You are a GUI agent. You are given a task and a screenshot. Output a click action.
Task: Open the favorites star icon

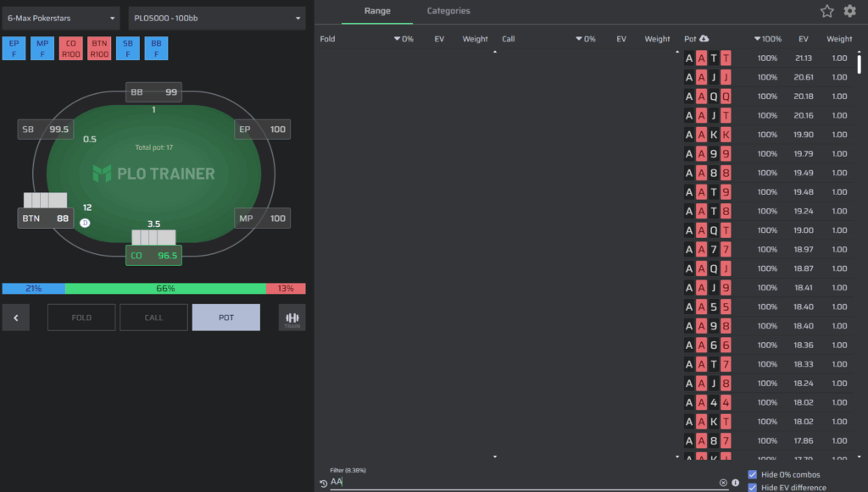pyautogui.click(x=827, y=11)
